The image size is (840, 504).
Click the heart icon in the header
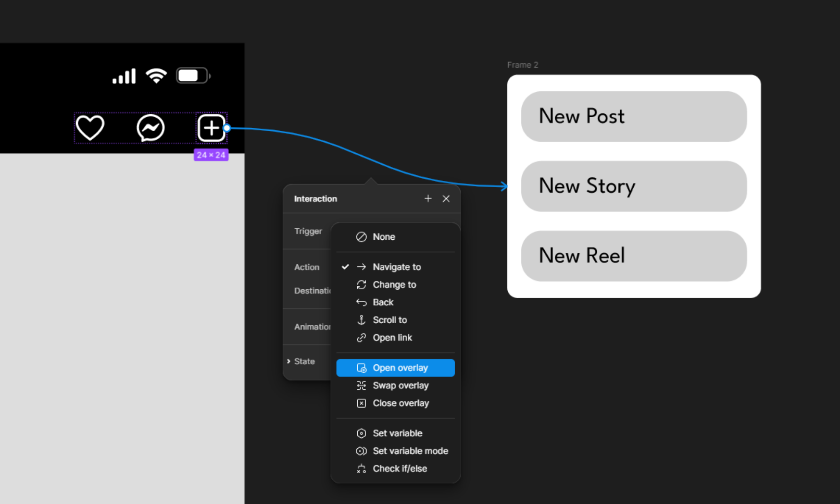pyautogui.click(x=90, y=128)
